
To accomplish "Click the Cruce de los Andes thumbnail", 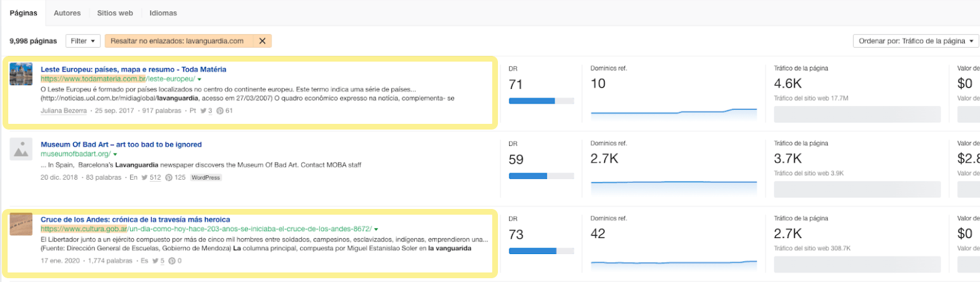I will [x=22, y=224].
